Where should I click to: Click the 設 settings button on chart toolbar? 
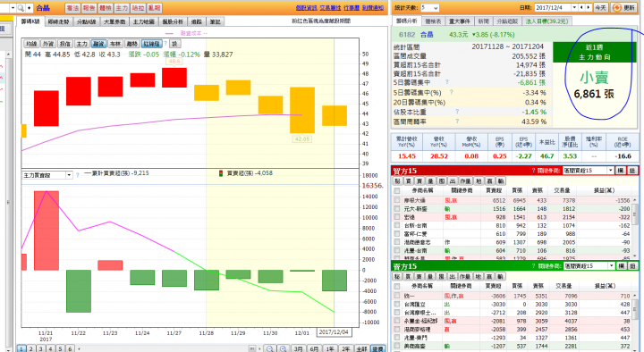pyautogui.click(x=174, y=44)
